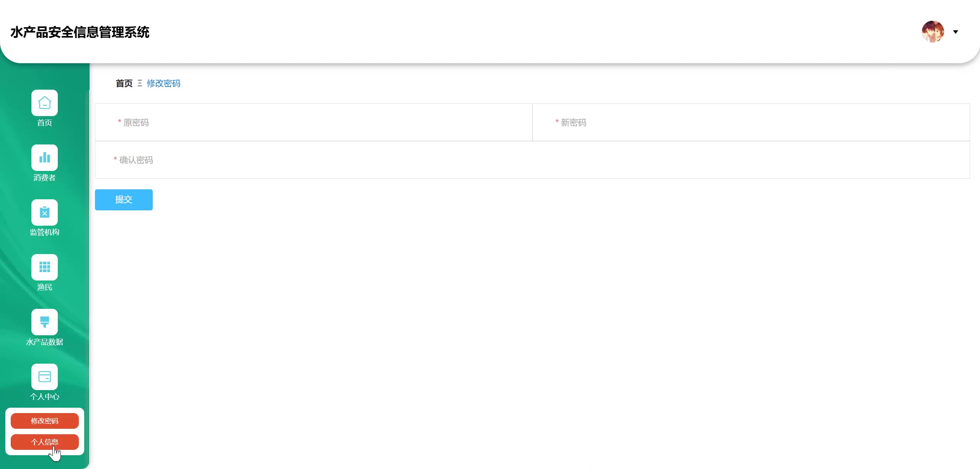This screenshot has height=469, width=980.
Task: Go to 首页 via breadcrumb link
Action: tap(124, 83)
